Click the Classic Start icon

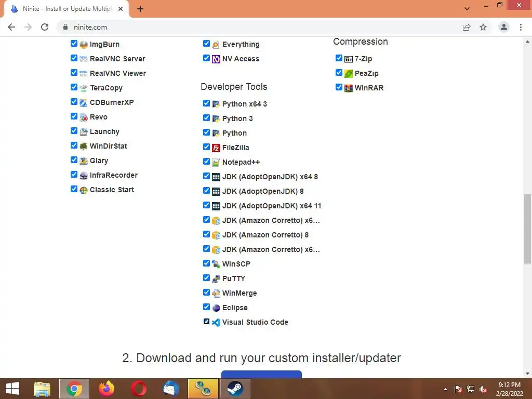(84, 190)
